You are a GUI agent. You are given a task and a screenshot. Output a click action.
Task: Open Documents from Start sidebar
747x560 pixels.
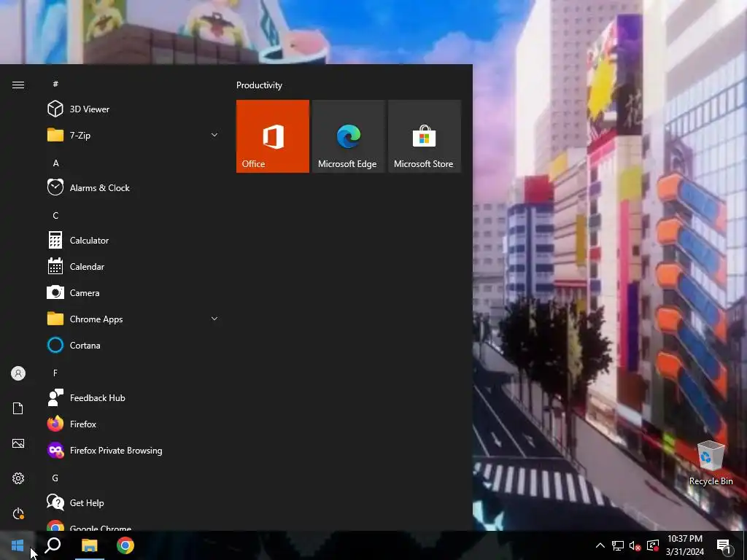18,408
